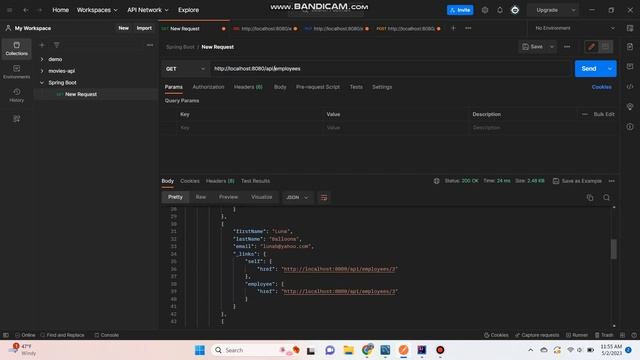Image resolution: width=640 pixels, height=360 pixels.
Task: Switch to the request Body tab
Action: [280, 87]
